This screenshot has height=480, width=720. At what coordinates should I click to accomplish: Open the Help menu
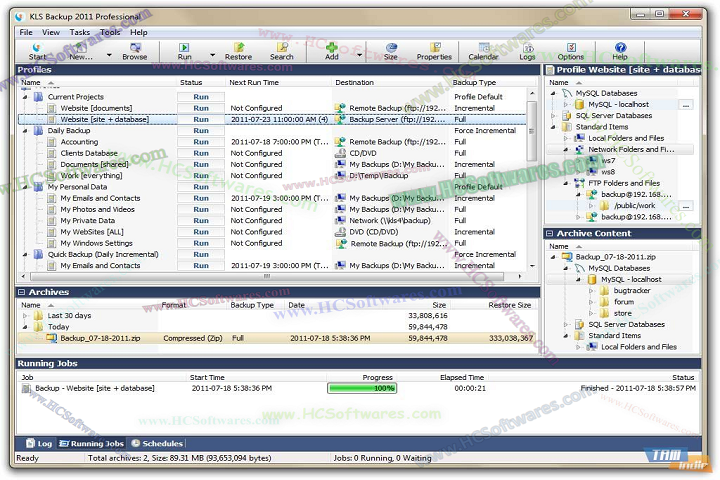(x=139, y=32)
